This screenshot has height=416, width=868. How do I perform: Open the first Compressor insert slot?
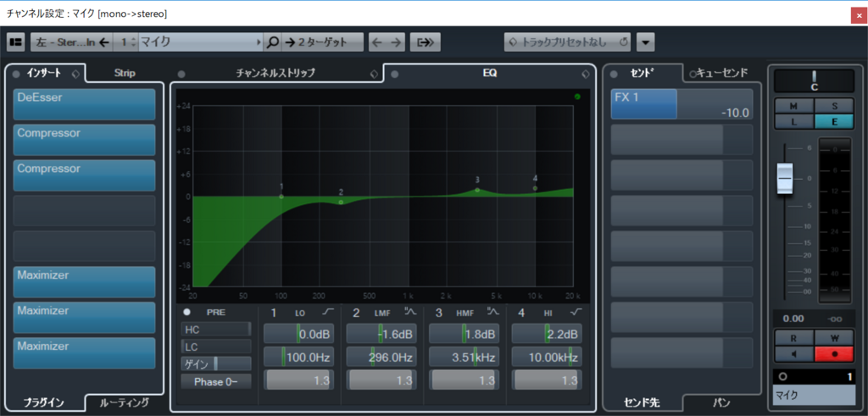(x=84, y=140)
